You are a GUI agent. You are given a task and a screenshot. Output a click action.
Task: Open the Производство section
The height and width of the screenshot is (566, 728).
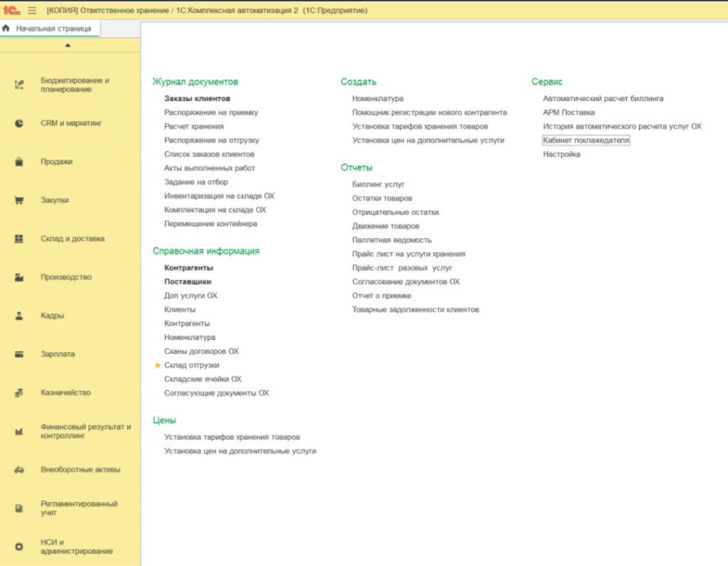pyautogui.click(x=66, y=277)
